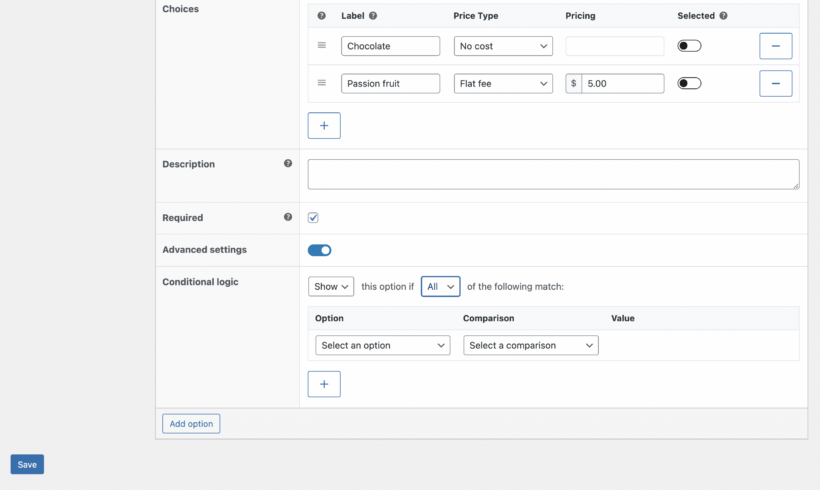
Task: Remove the Passion fruit choice with minus button
Action: click(x=775, y=83)
